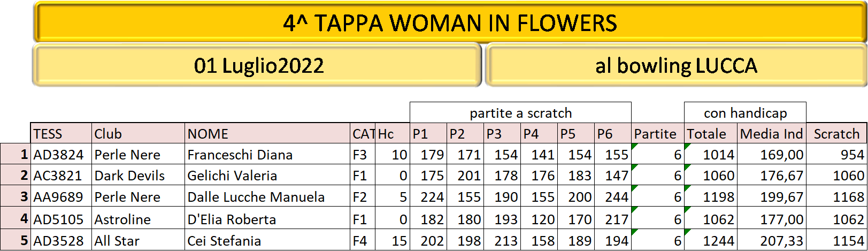
Task: Click the 'al bowling LUCCA' banner
Action: point(676,65)
